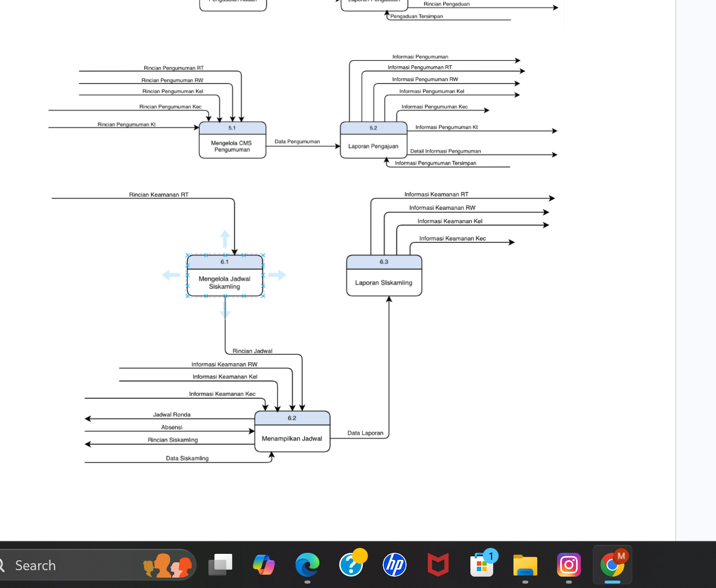Launch the HP app from the taskbar
Screen dimensions: 716x588
[x=395, y=565]
